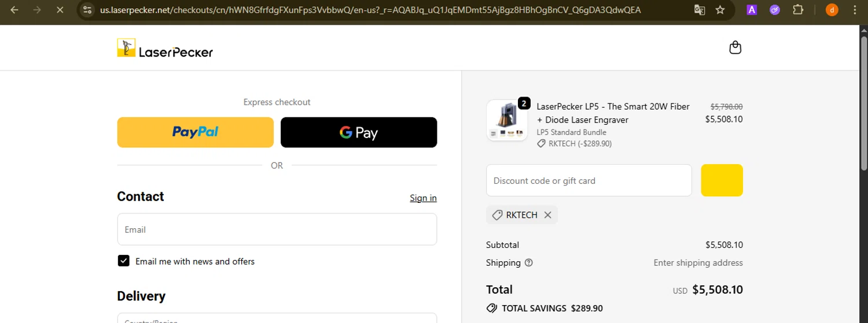Click the RKTECH tag icon chip

(x=497, y=215)
